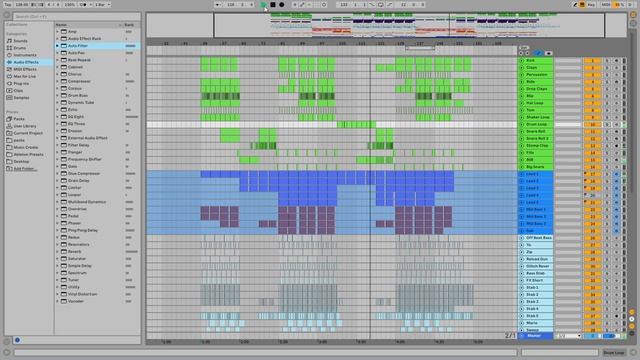Solo the Snare Roll track

[607, 131]
